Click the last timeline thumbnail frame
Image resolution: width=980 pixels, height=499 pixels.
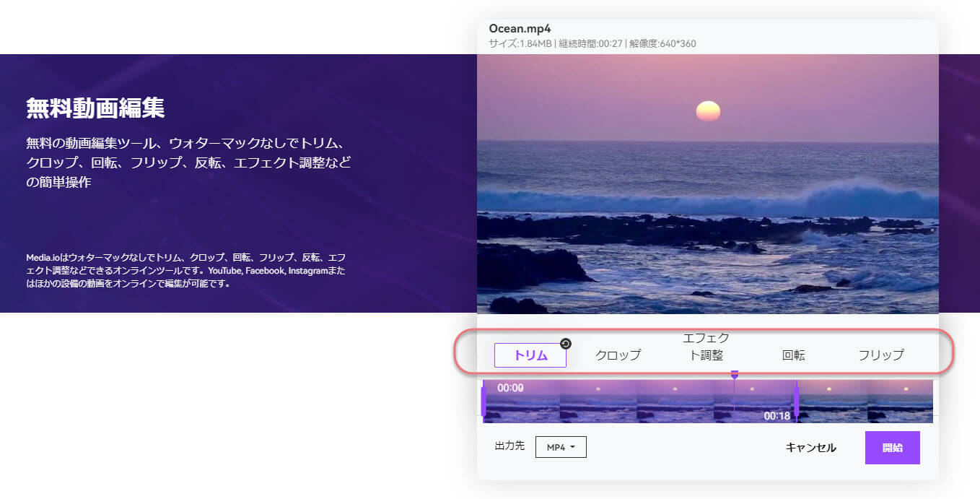(899, 402)
